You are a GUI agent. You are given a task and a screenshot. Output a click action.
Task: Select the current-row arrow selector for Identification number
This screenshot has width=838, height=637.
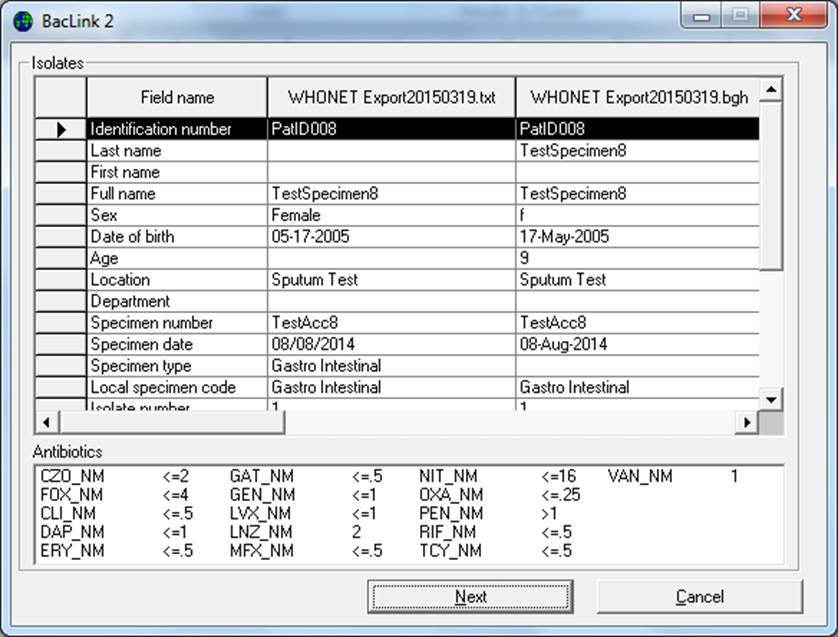pos(61,129)
